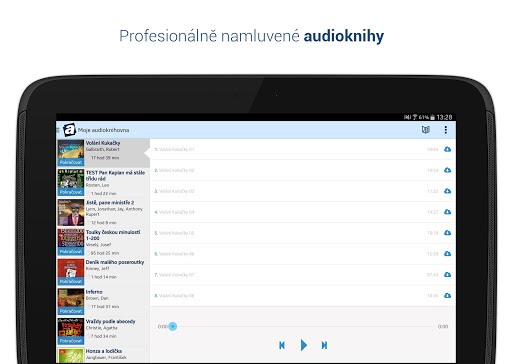Download track 8 via its cloud icon

pyautogui.click(x=447, y=295)
